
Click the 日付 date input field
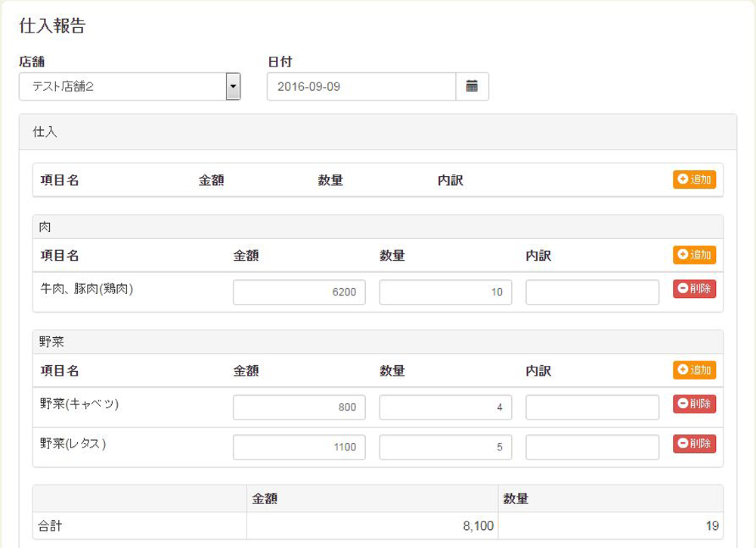(361, 87)
